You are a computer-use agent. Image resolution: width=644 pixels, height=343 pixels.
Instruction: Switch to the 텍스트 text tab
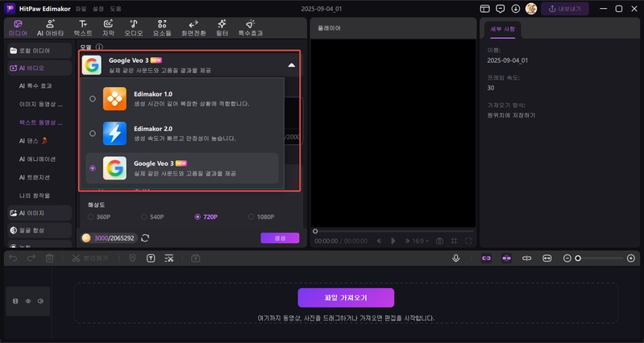pos(83,28)
